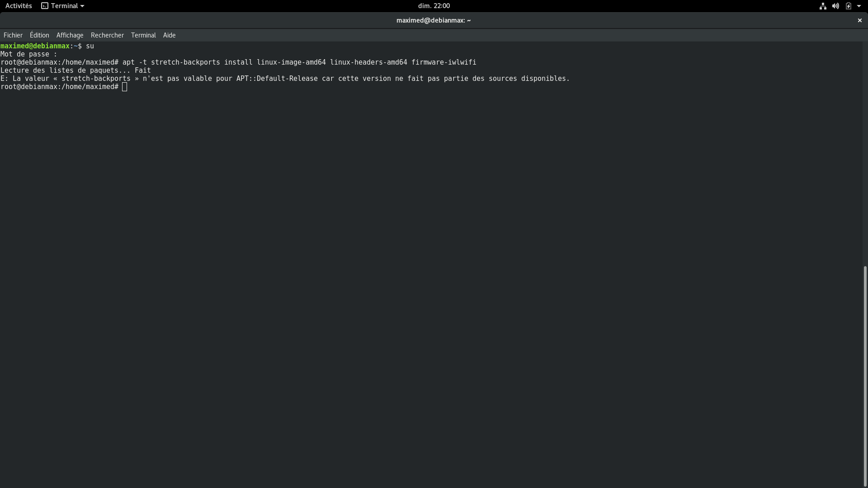This screenshot has height=488, width=868.
Task: Open the Fichier menu
Action: (13, 35)
